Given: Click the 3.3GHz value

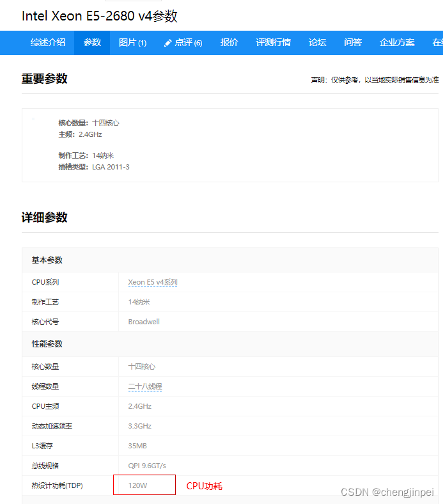Looking at the screenshot, I should [x=140, y=426].
